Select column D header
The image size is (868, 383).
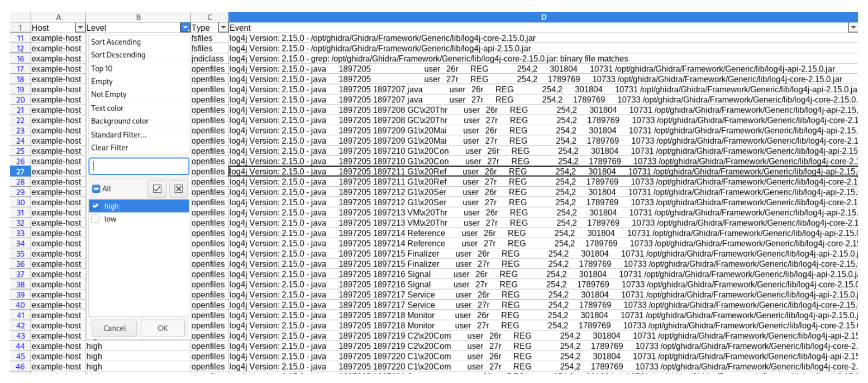pos(543,17)
